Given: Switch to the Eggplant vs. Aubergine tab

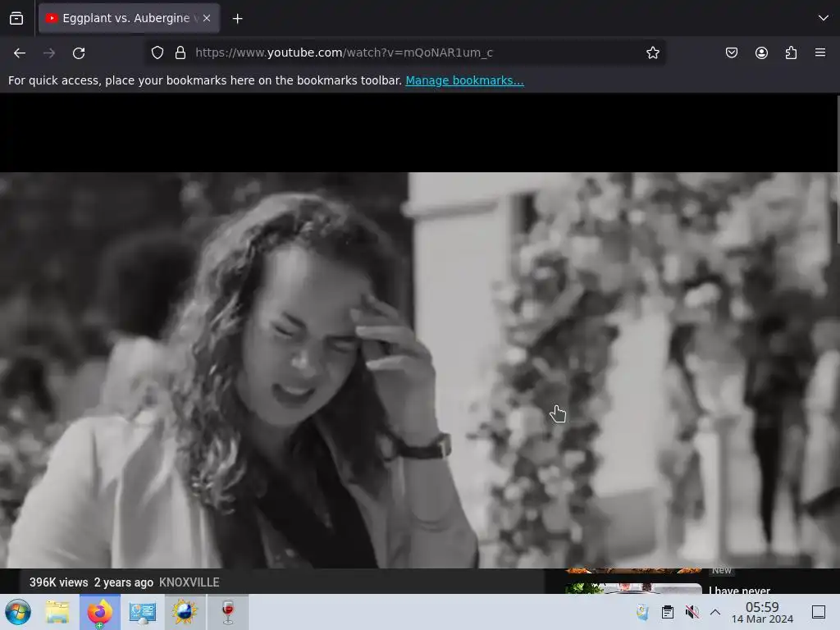Looking at the screenshot, I should [x=129, y=18].
